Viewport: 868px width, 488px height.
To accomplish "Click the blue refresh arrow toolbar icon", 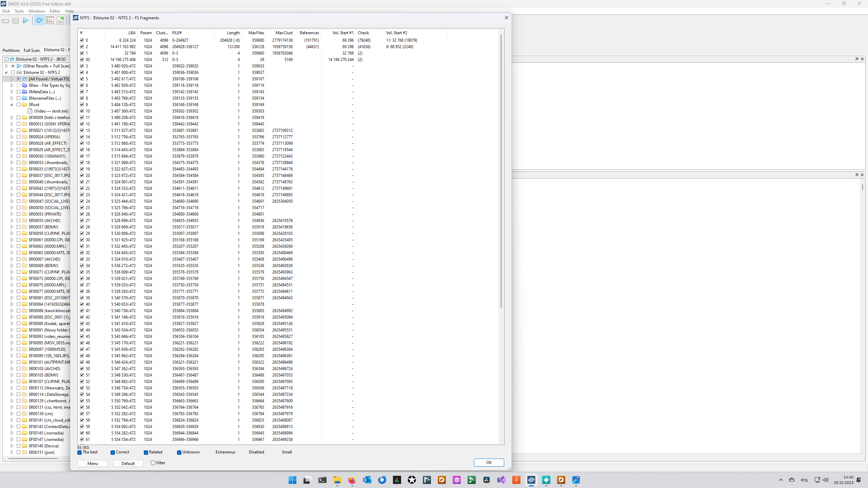I will 39,21.
